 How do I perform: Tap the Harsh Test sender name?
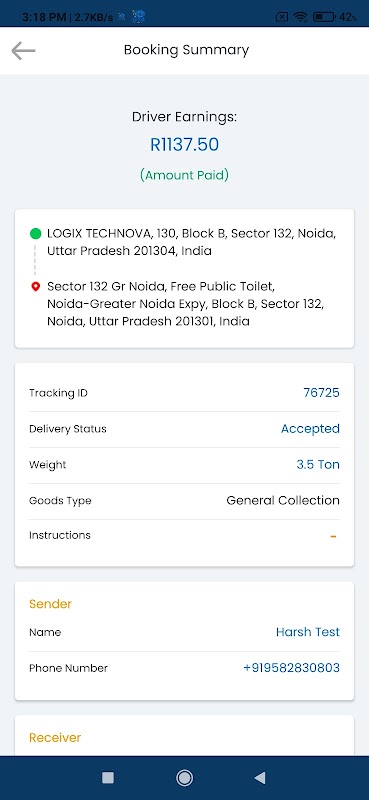click(308, 632)
